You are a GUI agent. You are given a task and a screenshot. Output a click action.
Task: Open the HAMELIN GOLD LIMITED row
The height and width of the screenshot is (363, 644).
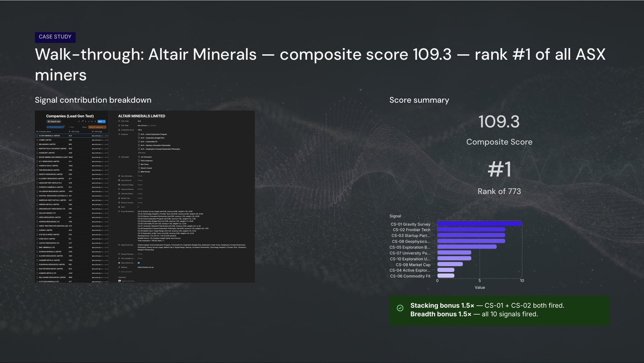coord(72,166)
